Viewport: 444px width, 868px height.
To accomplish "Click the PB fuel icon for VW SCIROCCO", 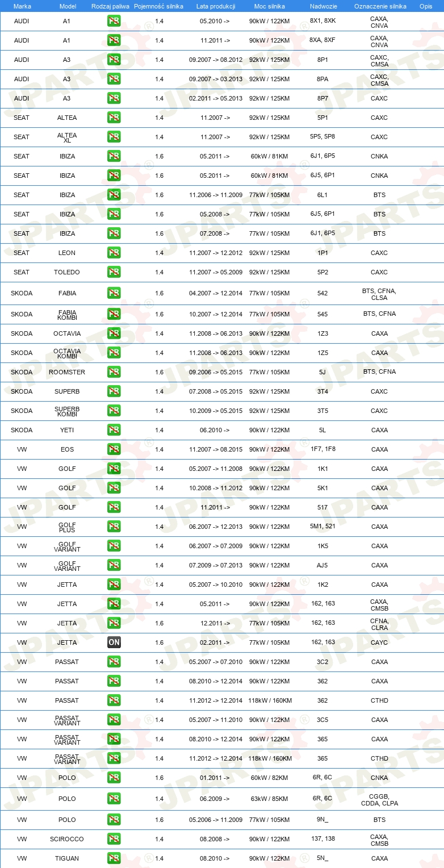I will [x=114, y=839].
